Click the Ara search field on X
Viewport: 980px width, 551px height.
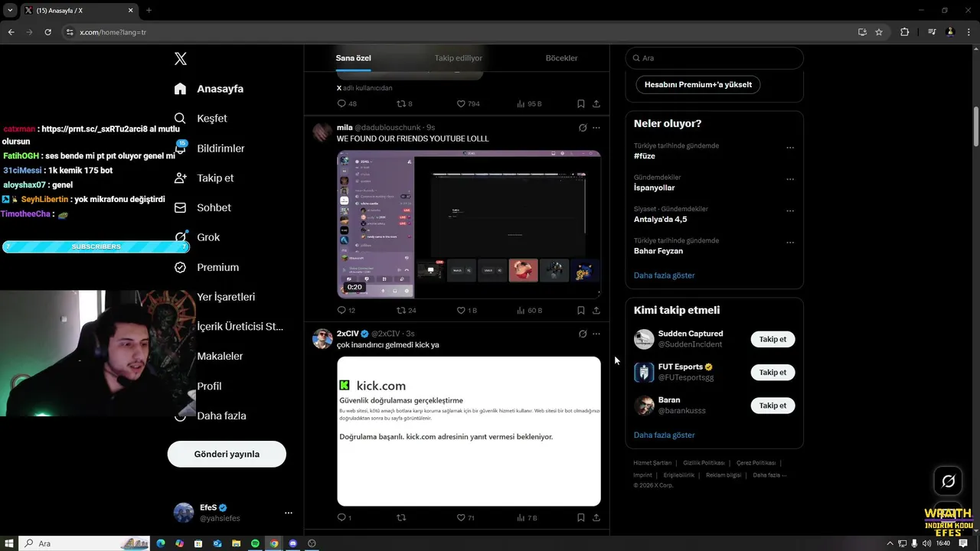pos(714,58)
